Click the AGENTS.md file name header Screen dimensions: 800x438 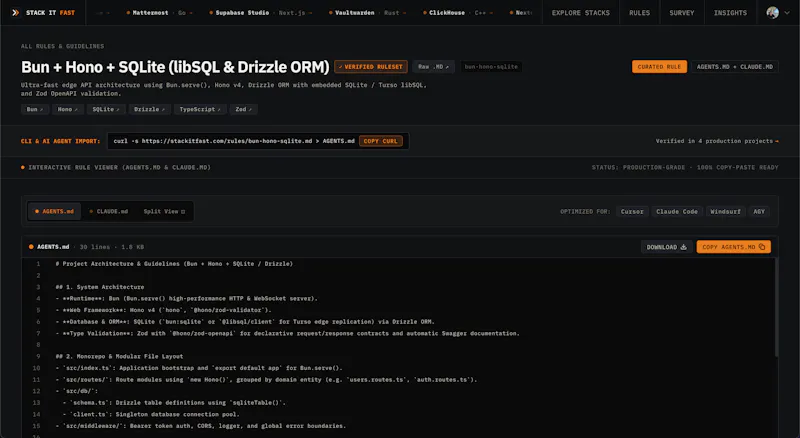point(53,247)
